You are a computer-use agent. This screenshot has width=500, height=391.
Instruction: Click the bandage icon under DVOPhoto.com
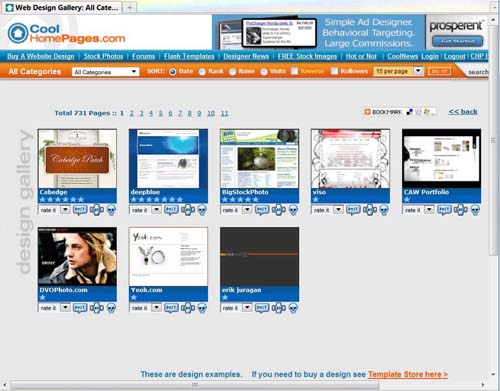97,308
